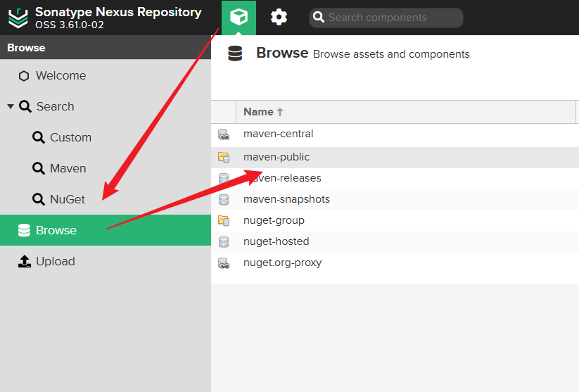
Task: Collapse the Search tree node arrow
Action: [11, 106]
